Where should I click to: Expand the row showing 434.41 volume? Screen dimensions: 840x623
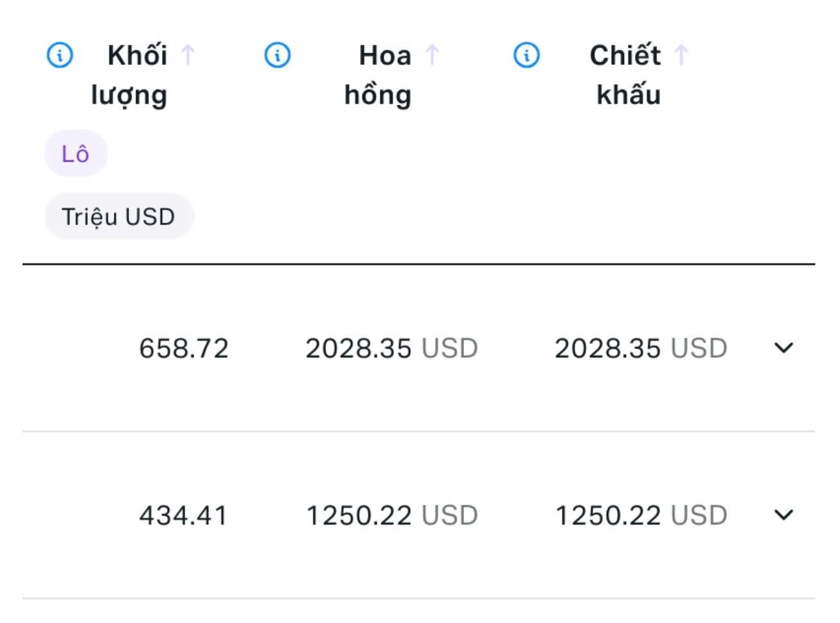tap(783, 515)
